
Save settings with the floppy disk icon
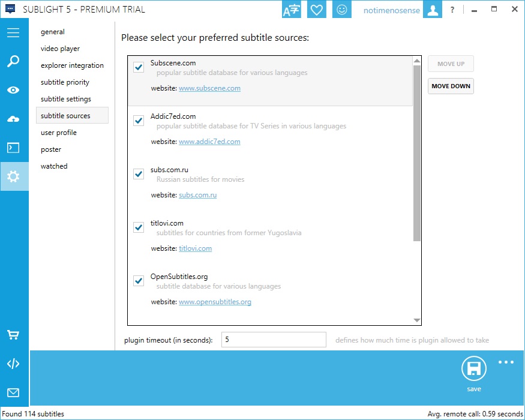point(474,368)
